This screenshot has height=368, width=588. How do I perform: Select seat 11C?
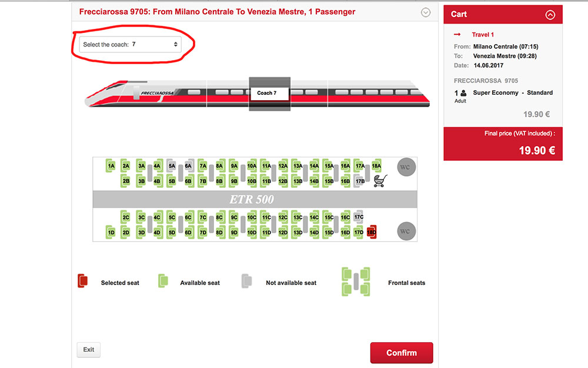(266, 217)
